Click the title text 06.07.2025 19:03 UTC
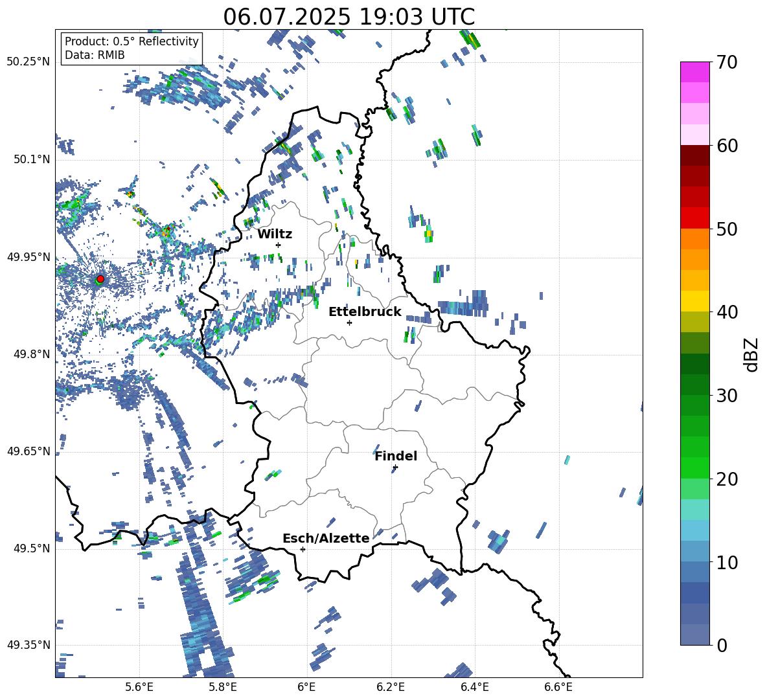 (349, 17)
